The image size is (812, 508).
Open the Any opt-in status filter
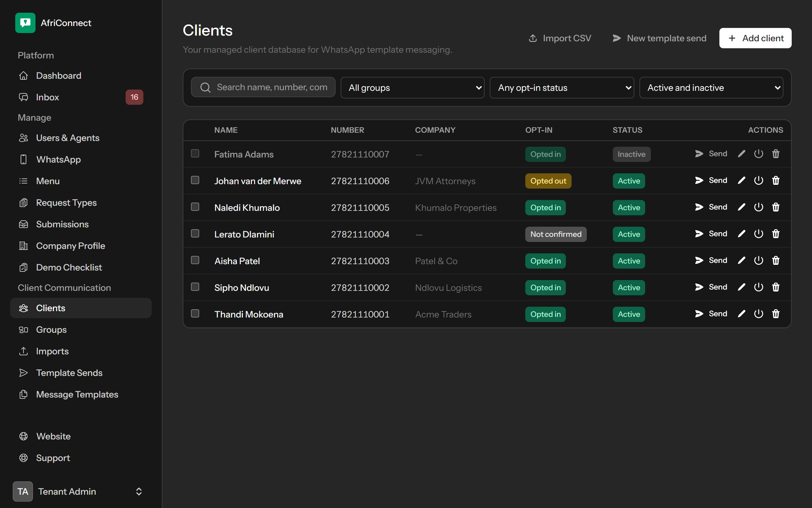562,88
